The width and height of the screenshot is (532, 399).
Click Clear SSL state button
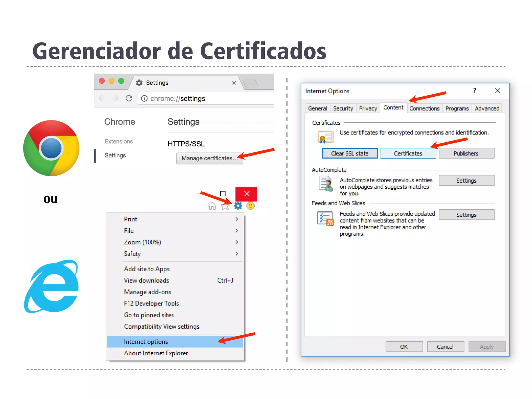(x=350, y=153)
